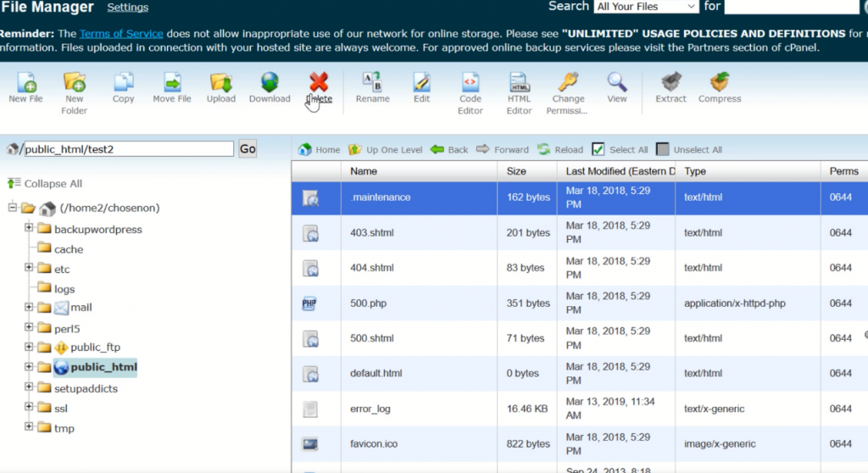Click Unselect All checkbox
Viewport: 868px width, 473px height.
coord(663,149)
